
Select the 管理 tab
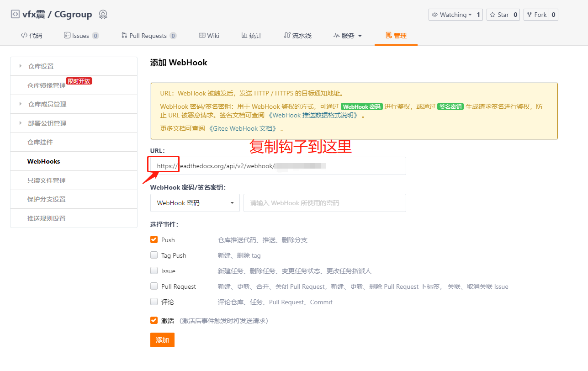click(x=396, y=36)
